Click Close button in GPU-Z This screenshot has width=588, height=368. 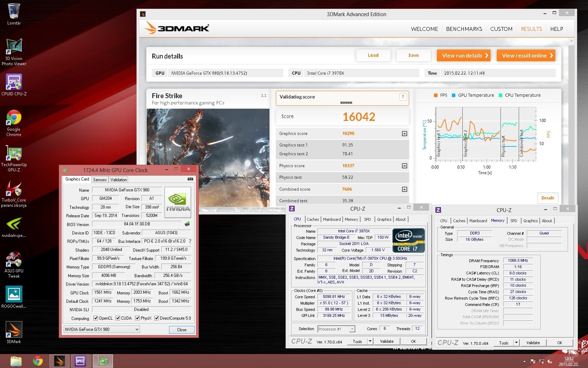(x=182, y=330)
